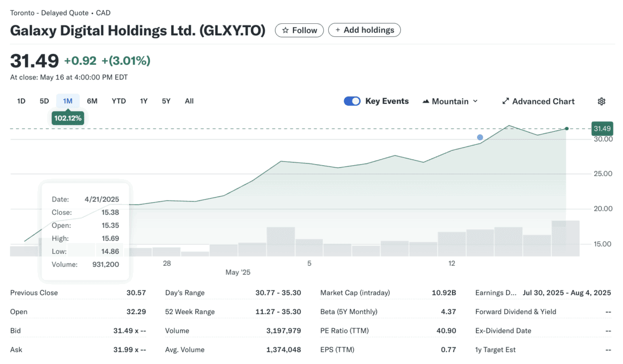
Task: Click the Ask value 31.99 x --
Action: (x=130, y=350)
